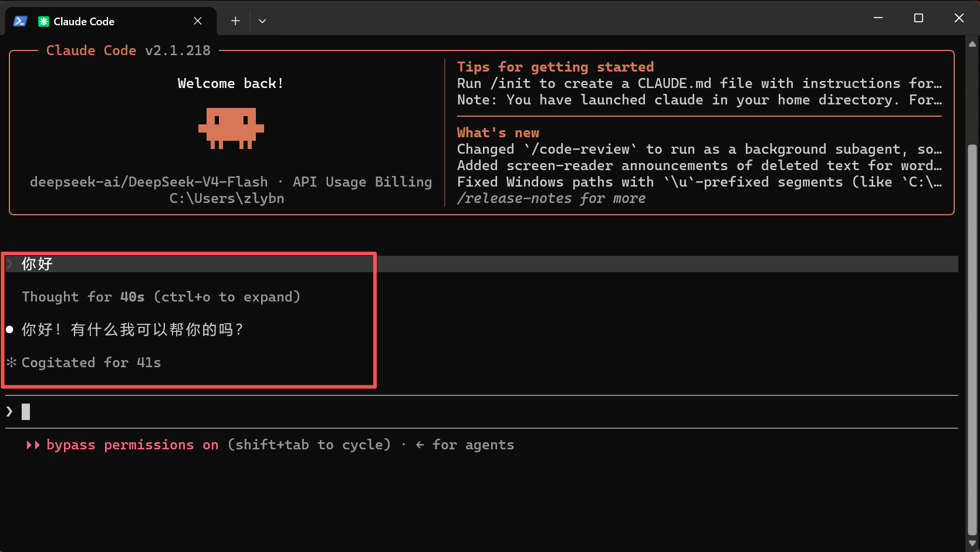This screenshot has height=552, width=980.
Task: Minimize the terminal window
Action: [878, 18]
